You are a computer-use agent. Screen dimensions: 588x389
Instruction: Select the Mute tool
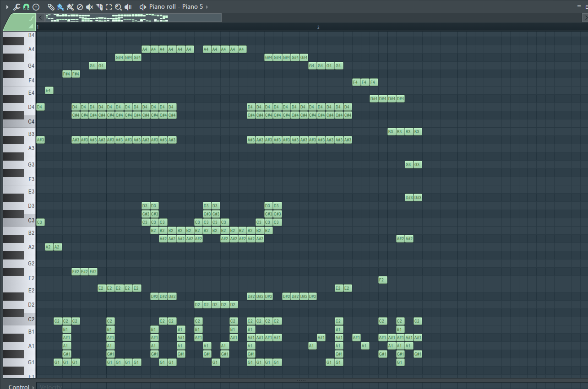point(90,7)
